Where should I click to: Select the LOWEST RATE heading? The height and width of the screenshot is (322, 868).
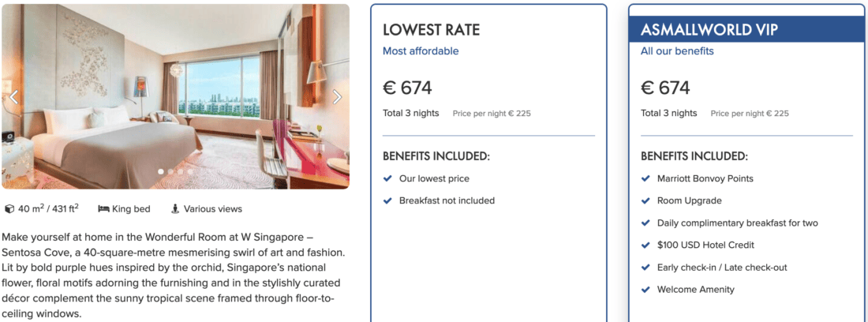point(431,31)
